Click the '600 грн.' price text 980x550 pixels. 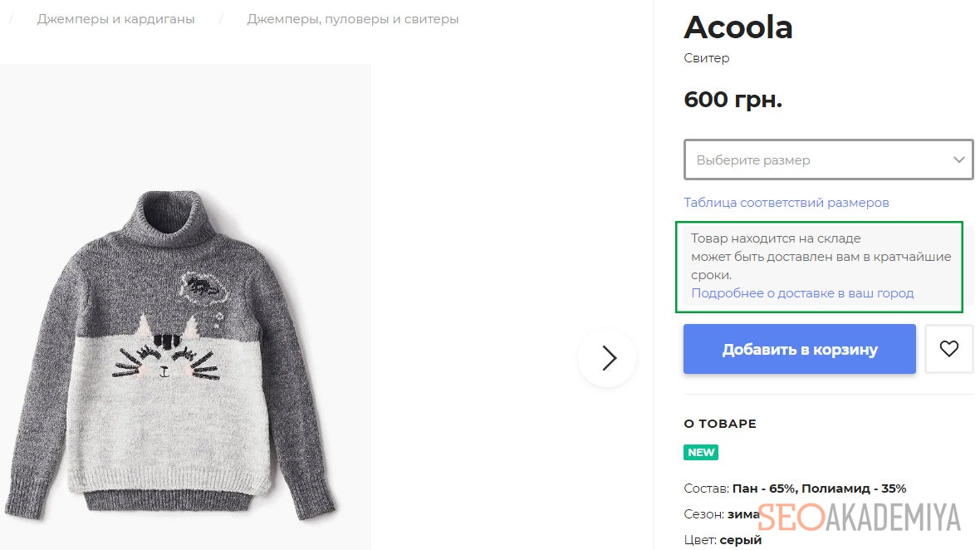tap(733, 100)
